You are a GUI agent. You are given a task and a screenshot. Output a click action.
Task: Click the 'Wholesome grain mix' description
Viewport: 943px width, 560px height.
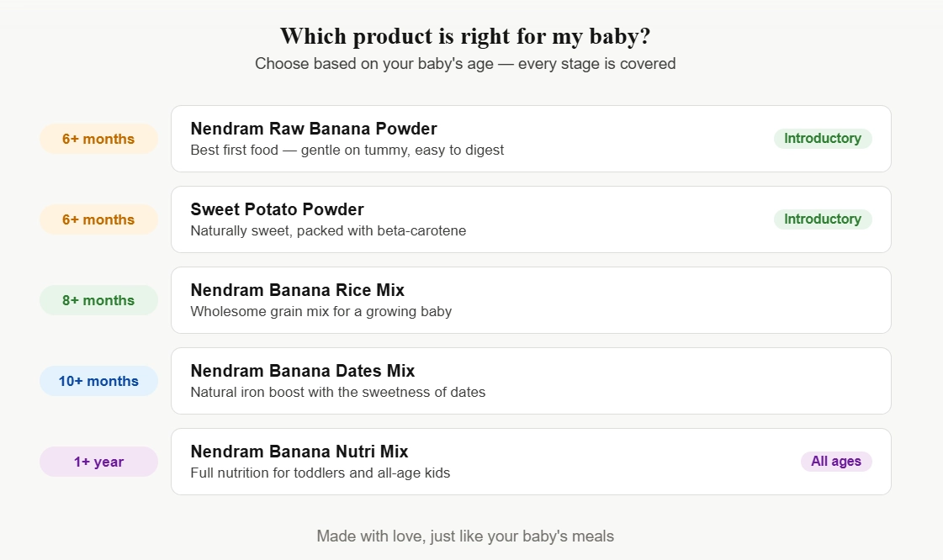click(x=321, y=312)
